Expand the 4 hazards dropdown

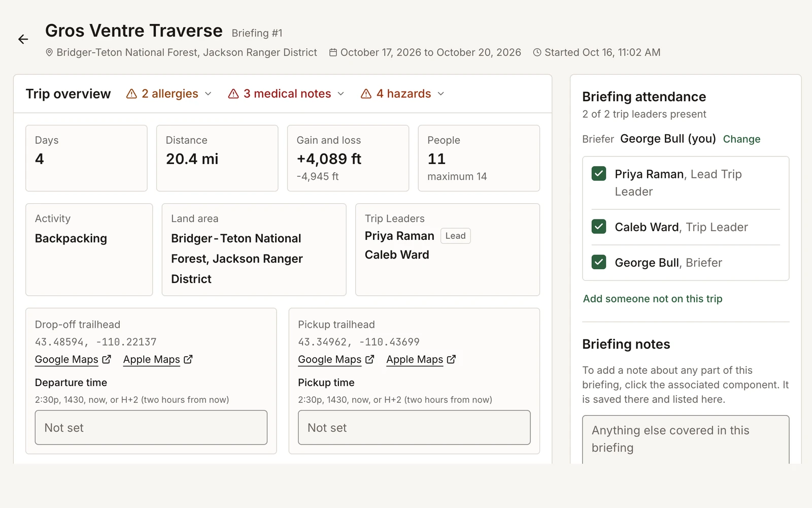tap(403, 94)
